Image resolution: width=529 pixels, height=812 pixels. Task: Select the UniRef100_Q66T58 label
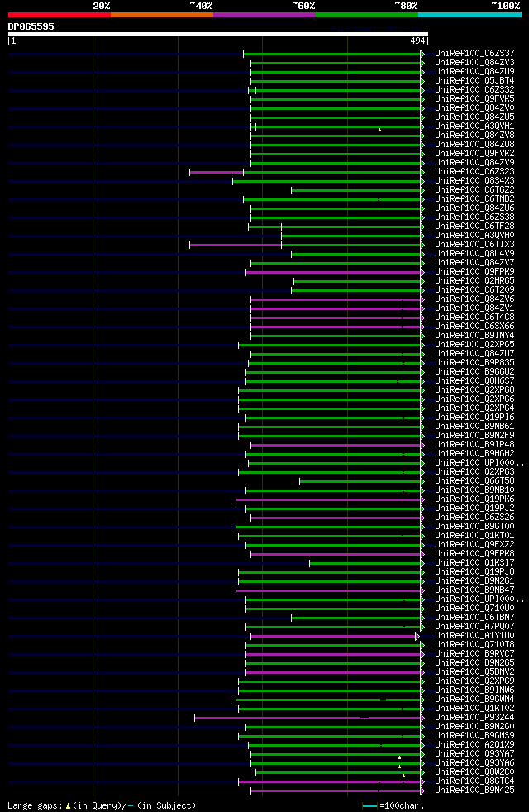point(474,481)
